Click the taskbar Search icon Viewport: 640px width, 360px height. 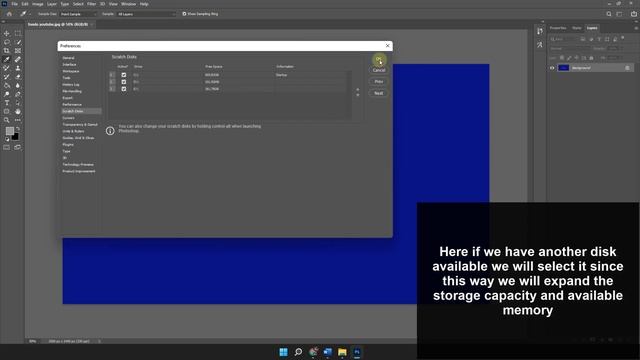[x=298, y=352]
